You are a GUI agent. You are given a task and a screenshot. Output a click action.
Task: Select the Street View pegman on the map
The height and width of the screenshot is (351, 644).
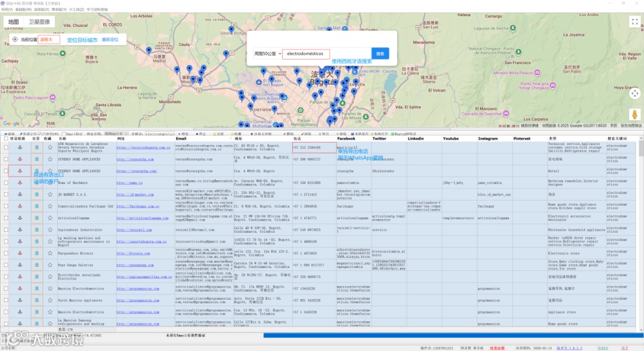634,115
